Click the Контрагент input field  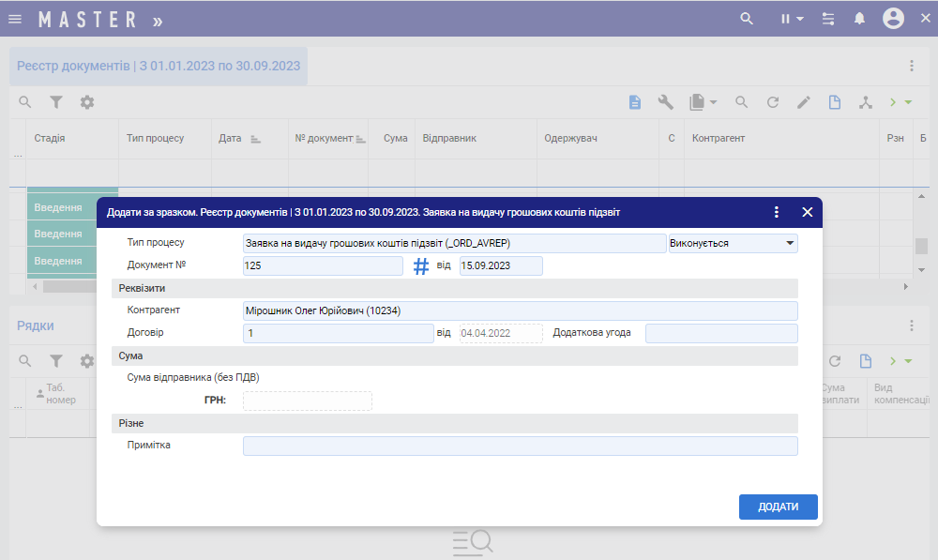[x=520, y=310]
